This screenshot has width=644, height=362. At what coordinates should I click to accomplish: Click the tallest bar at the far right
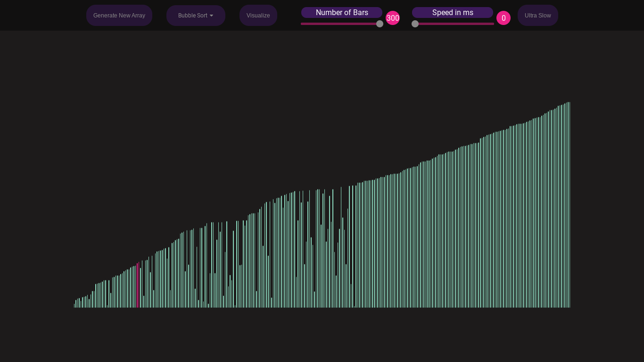(569, 205)
